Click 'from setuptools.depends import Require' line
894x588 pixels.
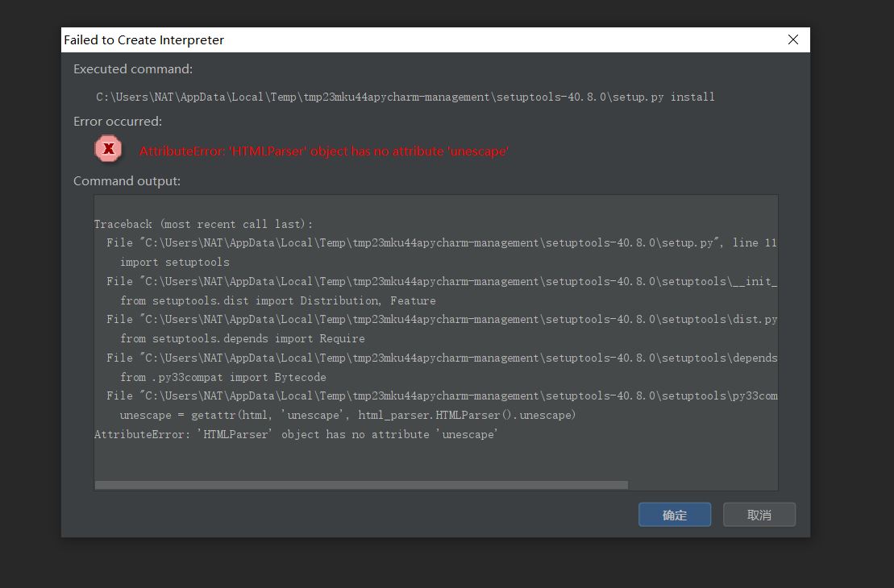243,338
